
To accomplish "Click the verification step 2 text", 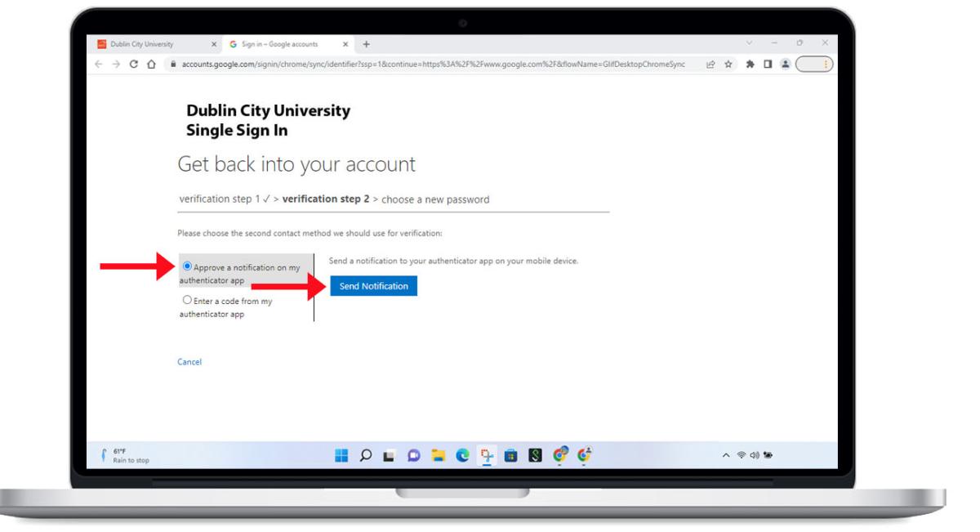I will (x=326, y=199).
